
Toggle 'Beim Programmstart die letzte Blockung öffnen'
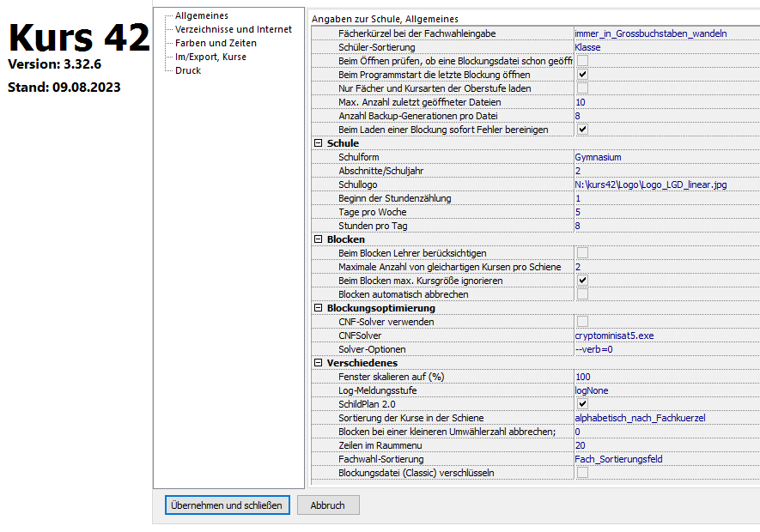pos(582,74)
